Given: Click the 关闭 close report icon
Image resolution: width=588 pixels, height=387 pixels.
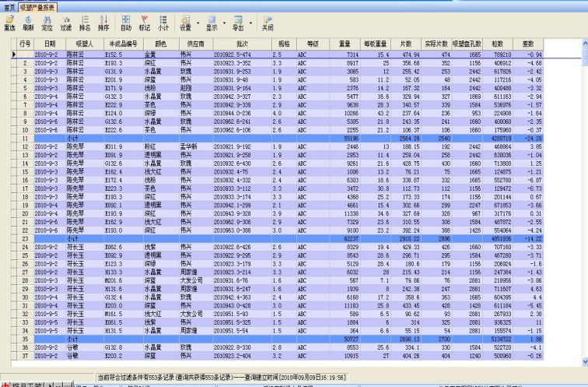Looking at the screenshot, I should click(x=268, y=21).
